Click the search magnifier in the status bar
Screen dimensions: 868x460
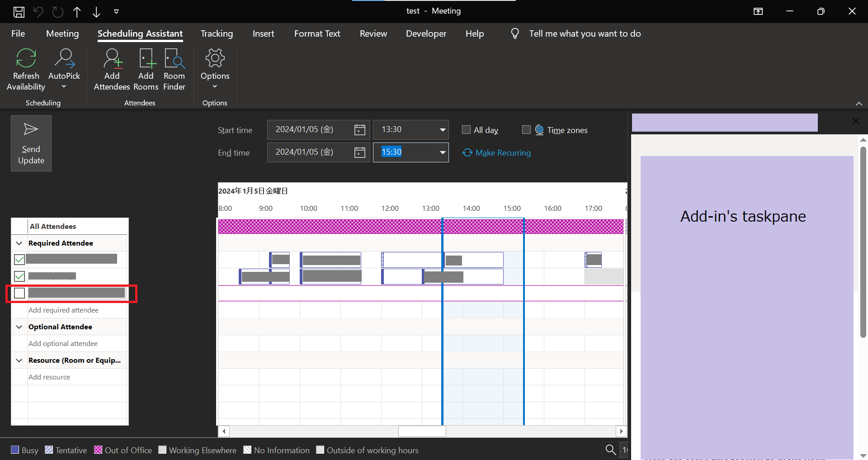610,450
